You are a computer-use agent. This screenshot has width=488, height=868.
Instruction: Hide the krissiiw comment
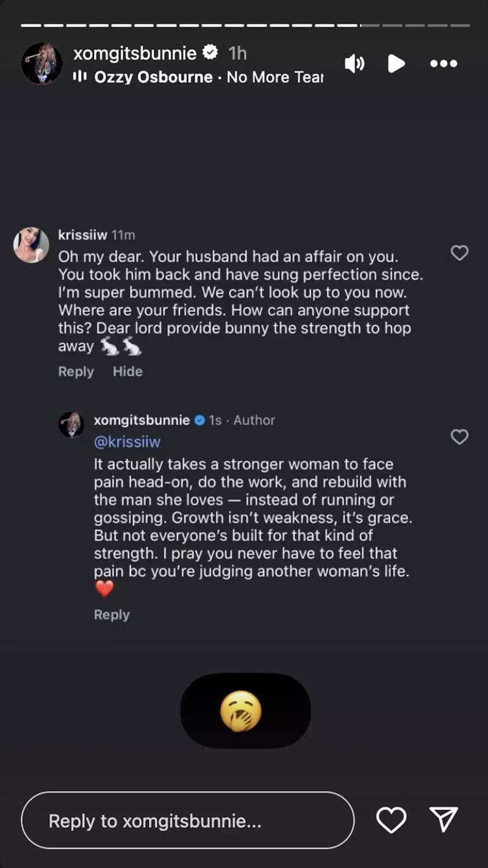tap(127, 371)
